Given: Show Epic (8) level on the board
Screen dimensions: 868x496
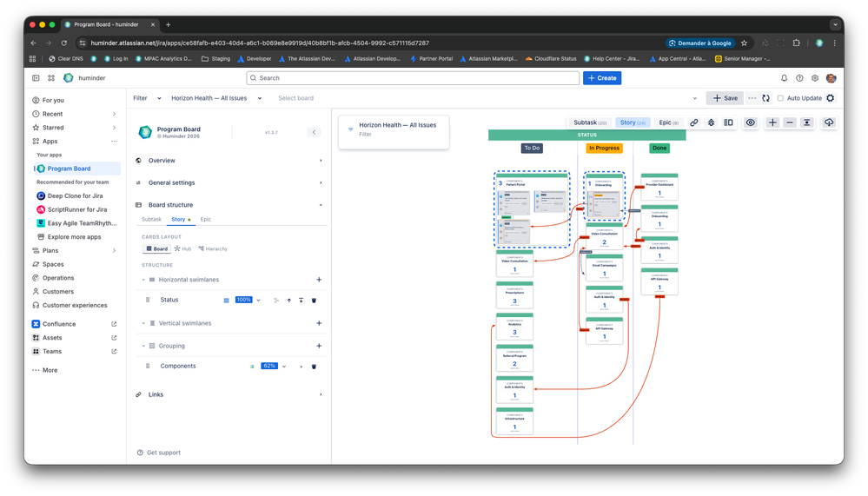Looking at the screenshot, I should (x=668, y=122).
